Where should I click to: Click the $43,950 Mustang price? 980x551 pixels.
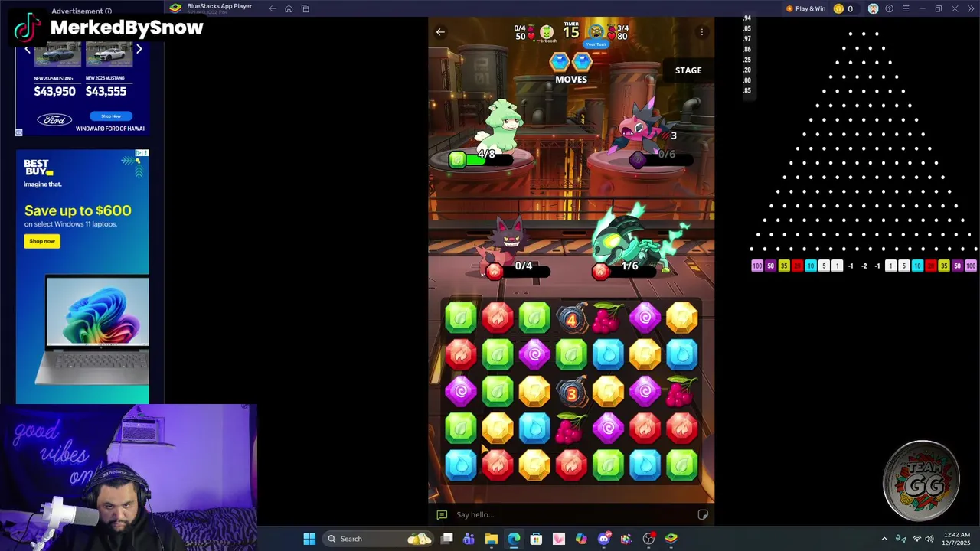(x=54, y=91)
